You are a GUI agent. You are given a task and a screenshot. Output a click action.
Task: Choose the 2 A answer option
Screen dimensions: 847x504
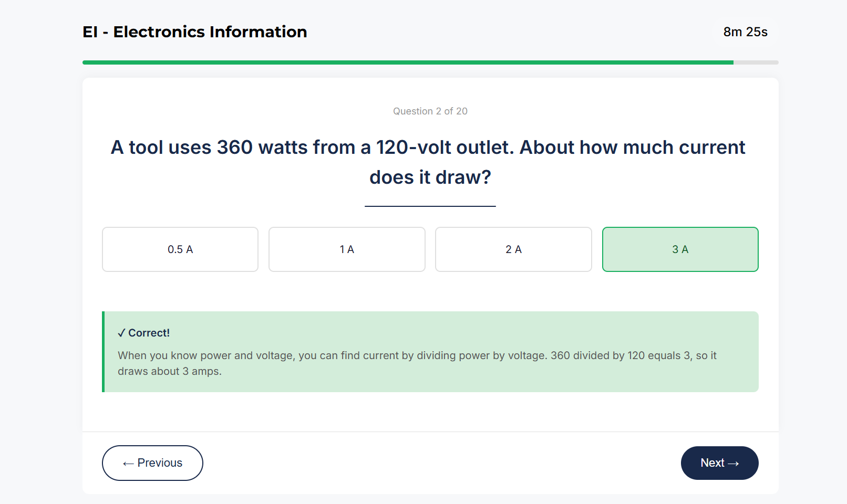[513, 249]
